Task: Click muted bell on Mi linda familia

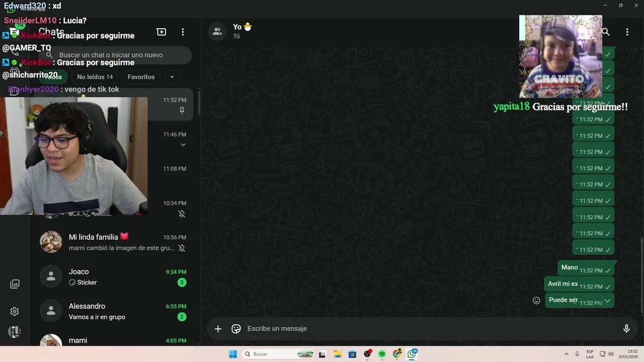Action: click(182, 248)
